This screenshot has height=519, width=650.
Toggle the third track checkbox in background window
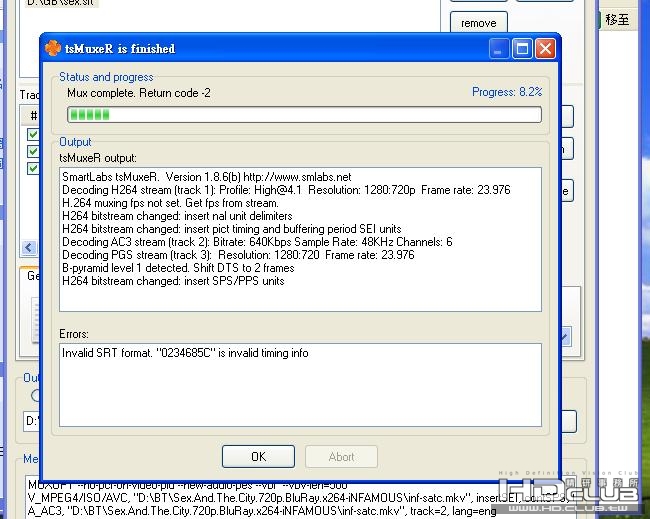click(x=33, y=168)
